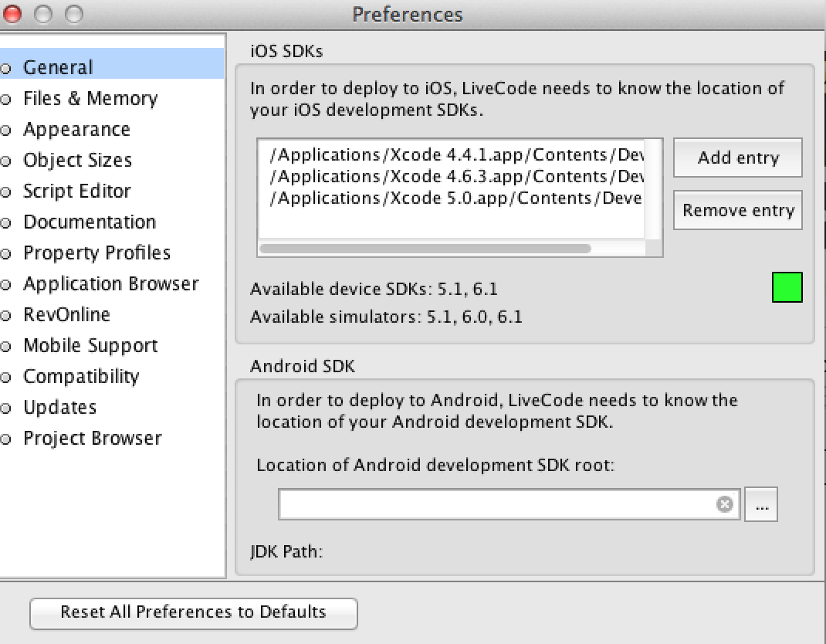The image size is (826, 644).
Task: Show Documentation preferences
Action: click(90, 222)
